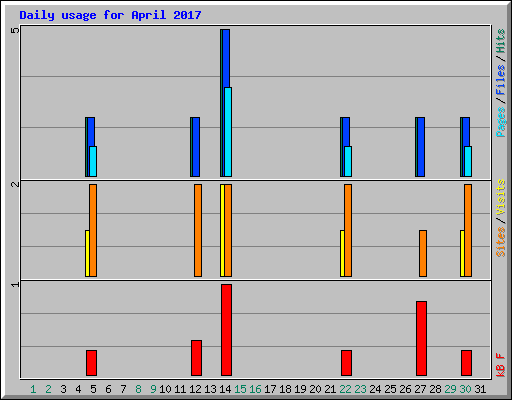Click the red KB bar for day 12
This screenshot has width=512, height=400.
[196, 358]
